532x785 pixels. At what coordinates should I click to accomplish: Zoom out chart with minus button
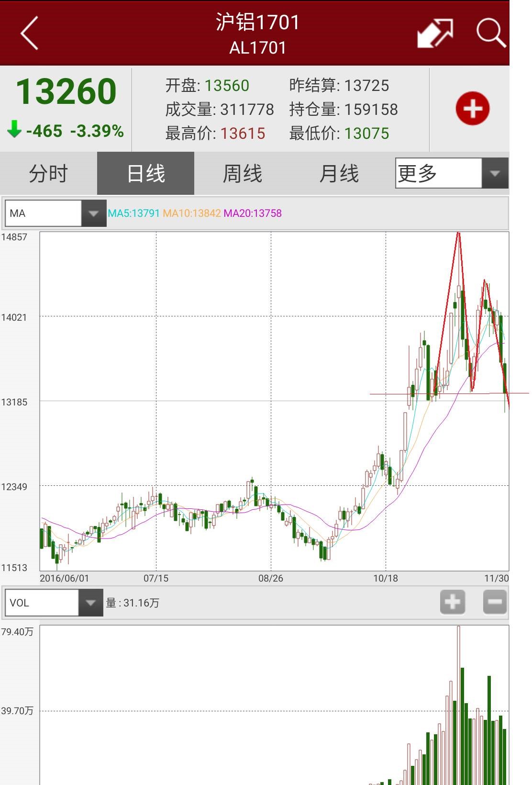(x=495, y=602)
